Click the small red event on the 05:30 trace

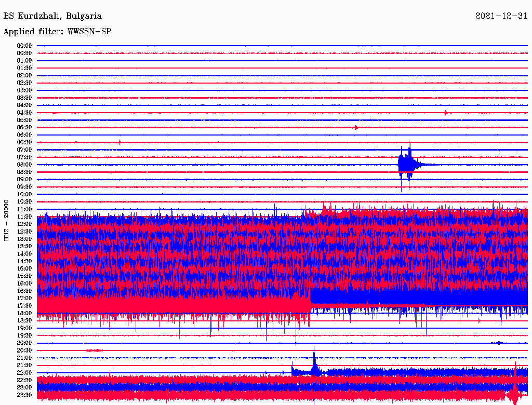coord(356,128)
